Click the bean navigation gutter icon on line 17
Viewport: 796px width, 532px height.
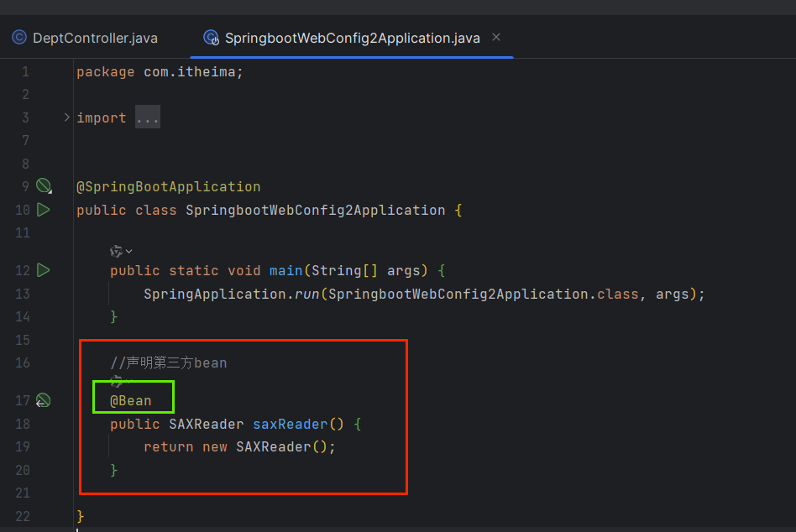(43, 400)
